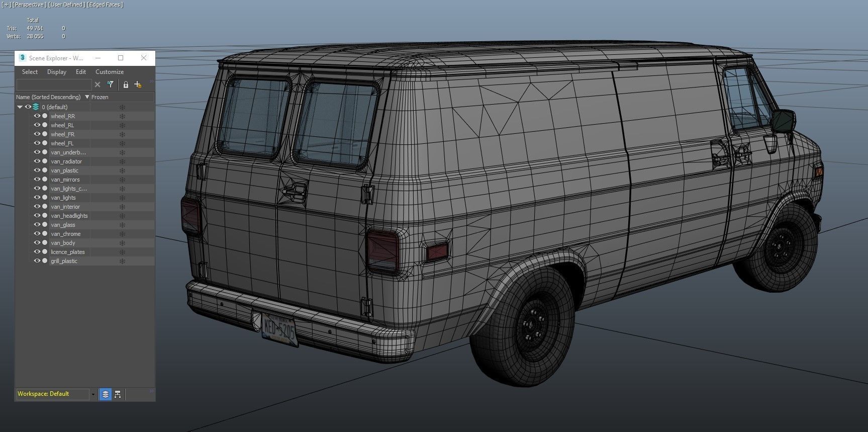Screen dimensions: 868x432
Task: Hide the 0 (default) layer with eye icon
Action: point(28,107)
